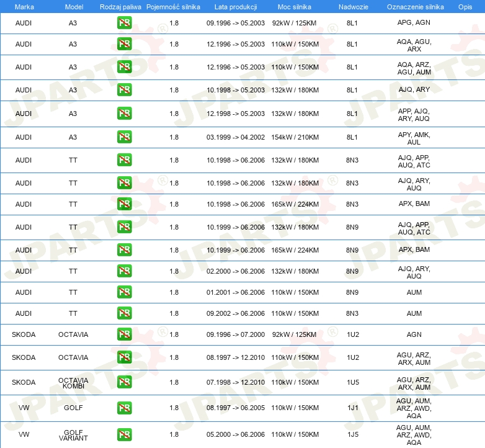The image size is (485, 448).
Task: Select the OCTAVIA KOMBI model cell
Action: click(73, 383)
